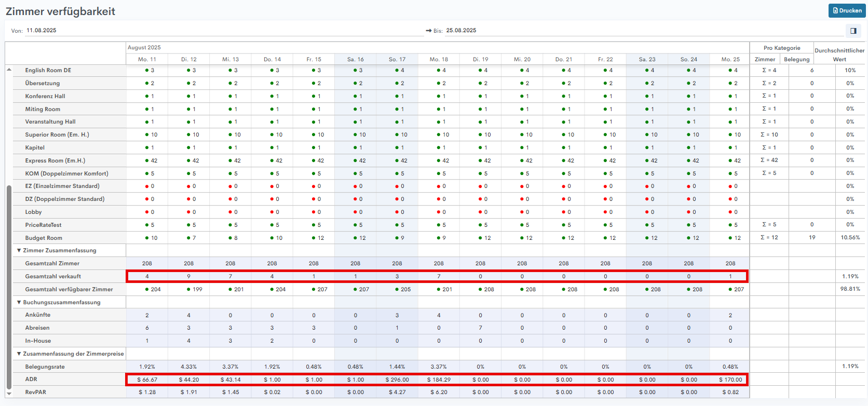
Task: Click the vertical scrollbar thumb on the left
Action: (9, 286)
